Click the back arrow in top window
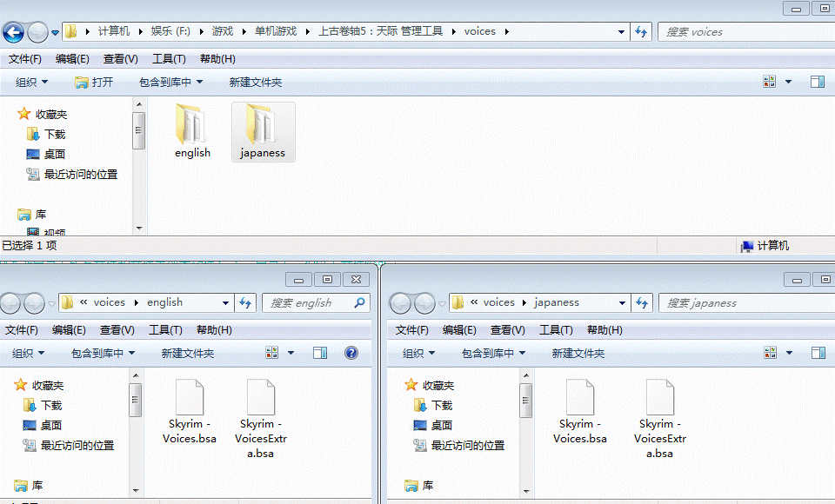Screen dimensions: 835x504 13,33
